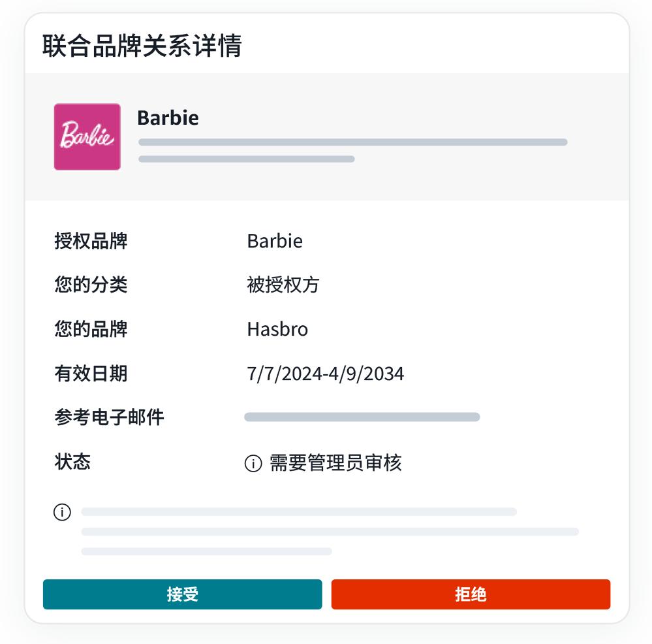Viewport: 652px width, 644px height.
Task: Select the 被授权方 classification value
Action: tap(283, 285)
